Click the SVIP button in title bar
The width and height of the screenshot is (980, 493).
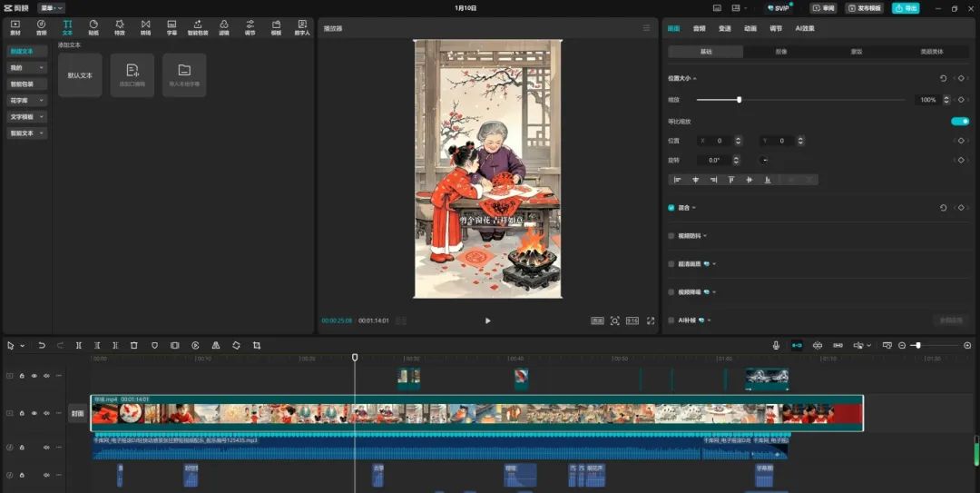click(x=779, y=8)
